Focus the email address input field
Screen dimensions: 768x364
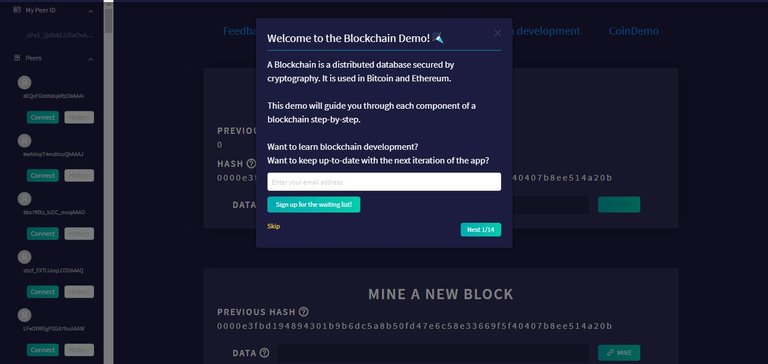click(384, 182)
